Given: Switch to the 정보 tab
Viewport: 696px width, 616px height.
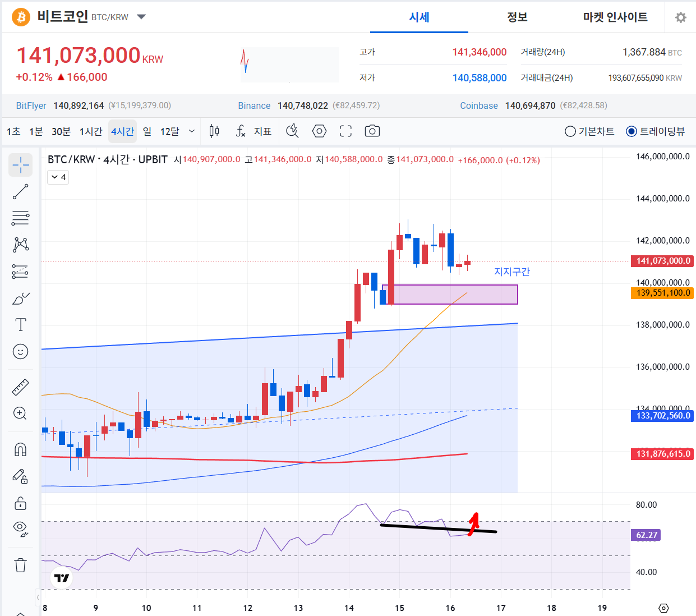Looking at the screenshot, I should click(517, 17).
